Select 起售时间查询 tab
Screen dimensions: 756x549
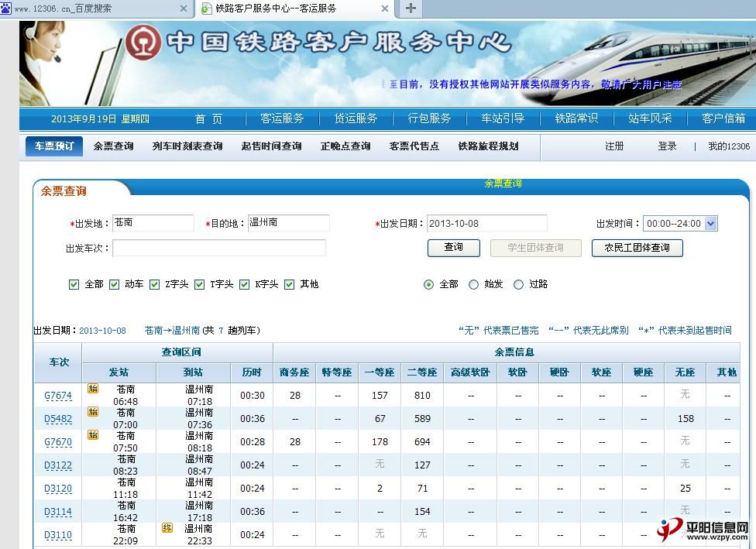[x=271, y=146]
